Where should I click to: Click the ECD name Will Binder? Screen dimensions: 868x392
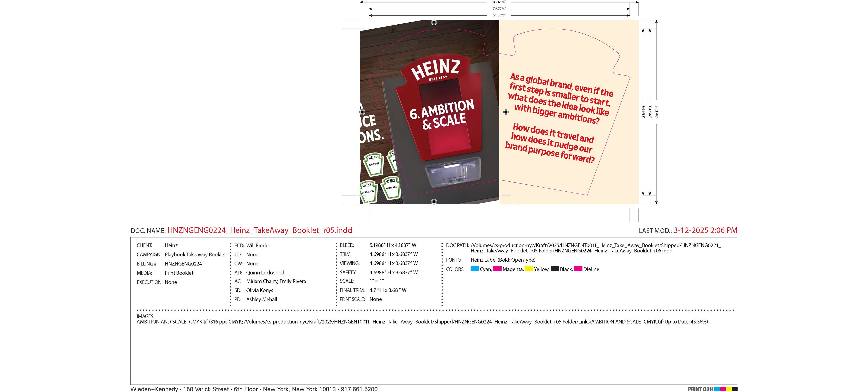258,246
